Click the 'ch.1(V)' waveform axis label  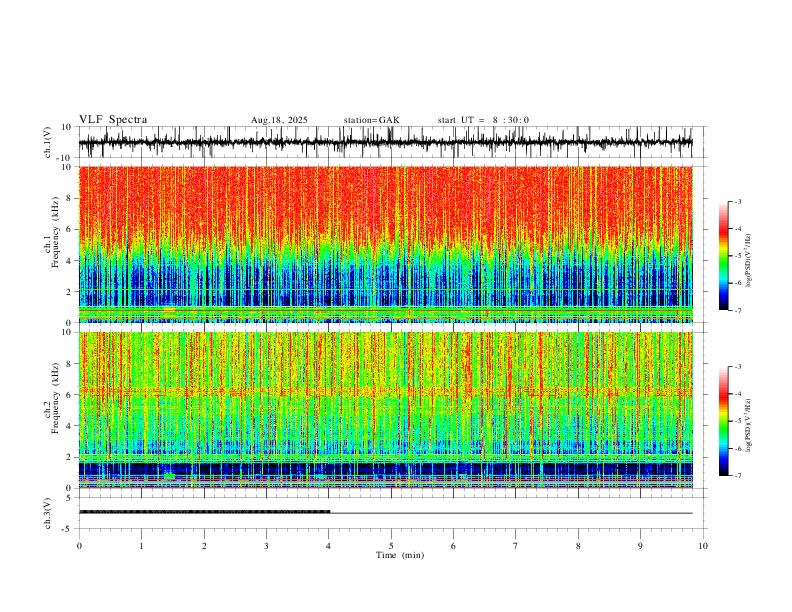[x=48, y=142]
